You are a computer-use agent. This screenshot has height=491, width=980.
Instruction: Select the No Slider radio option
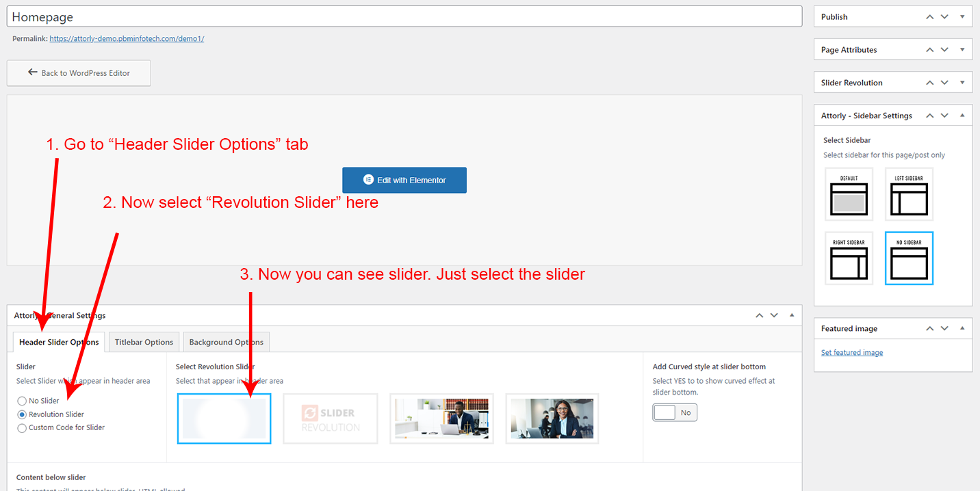(22, 401)
